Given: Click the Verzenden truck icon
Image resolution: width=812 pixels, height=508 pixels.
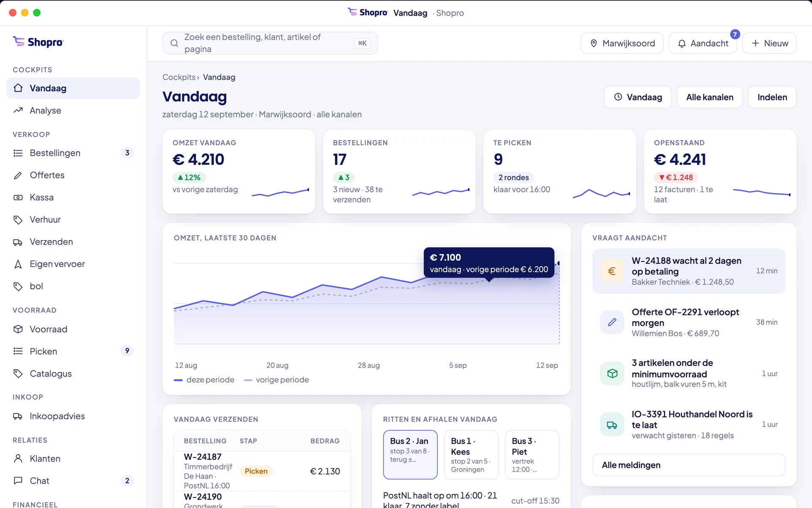Looking at the screenshot, I should [18, 242].
